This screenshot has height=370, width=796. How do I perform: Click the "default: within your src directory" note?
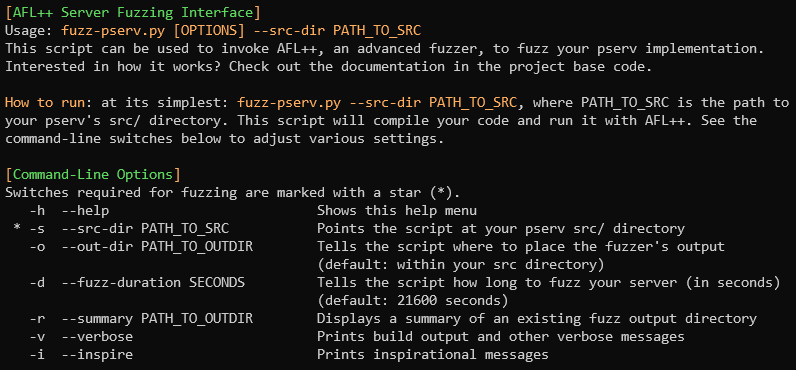[x=460, y=265]
